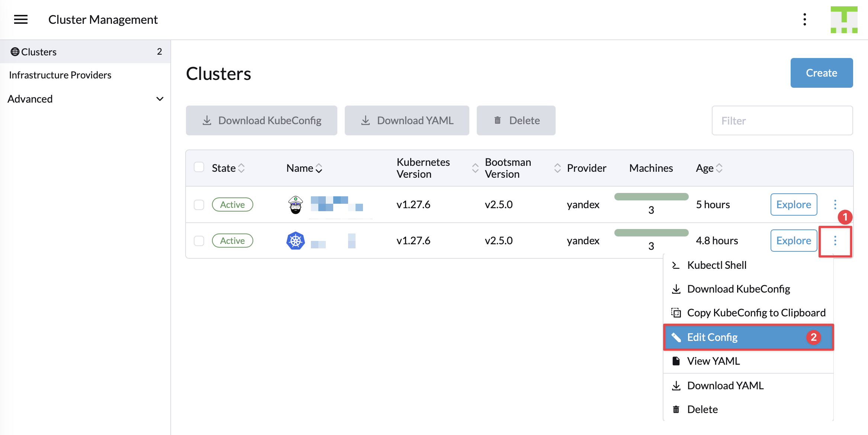Check the first cluster row checkbox

coord(199,205)
